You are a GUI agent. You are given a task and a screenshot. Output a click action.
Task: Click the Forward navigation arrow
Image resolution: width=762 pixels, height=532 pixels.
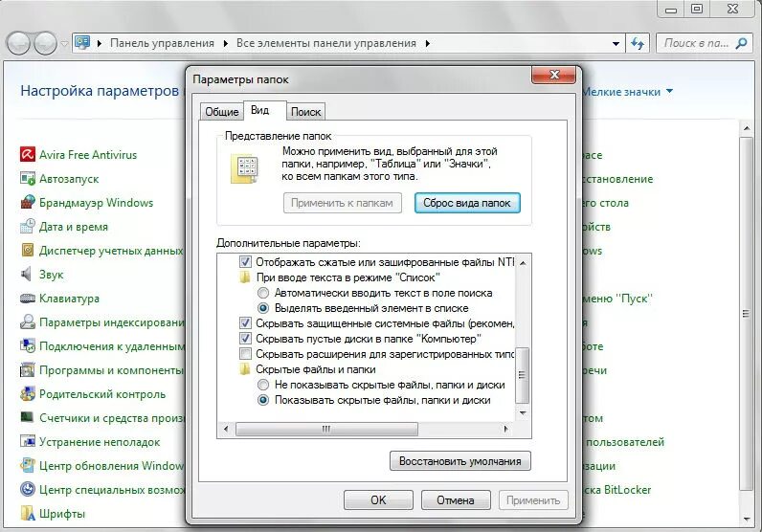click(46, 43)
